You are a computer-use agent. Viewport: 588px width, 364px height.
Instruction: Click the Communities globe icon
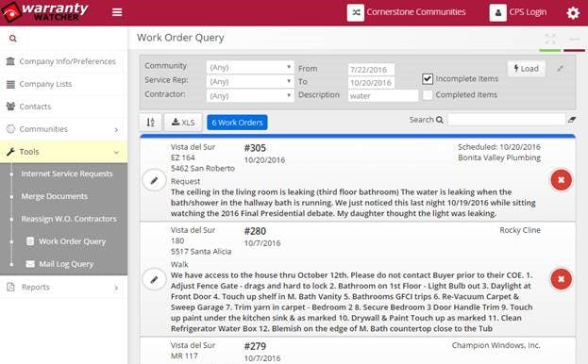[x=10, y=129]
